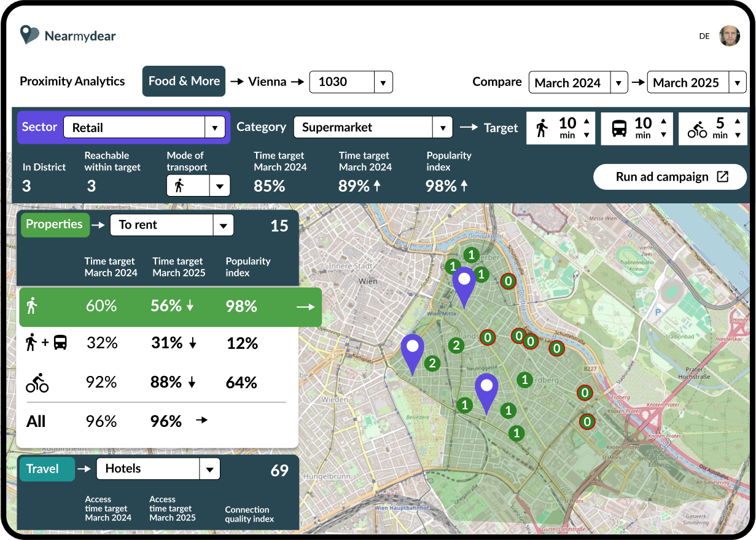This screenshot has height=540, width=756.
Task: Switch language via the DE label
Action: (704, 36)
